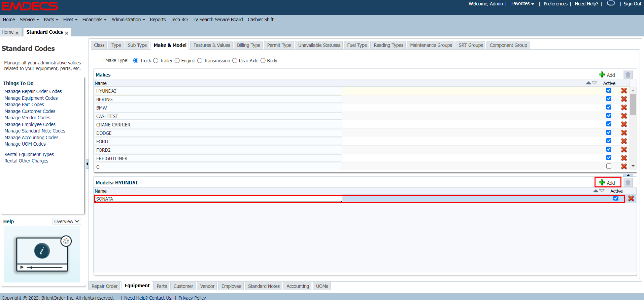
Task: Collapse the Models panel with up arrow
Action: (x=628, y=175)
